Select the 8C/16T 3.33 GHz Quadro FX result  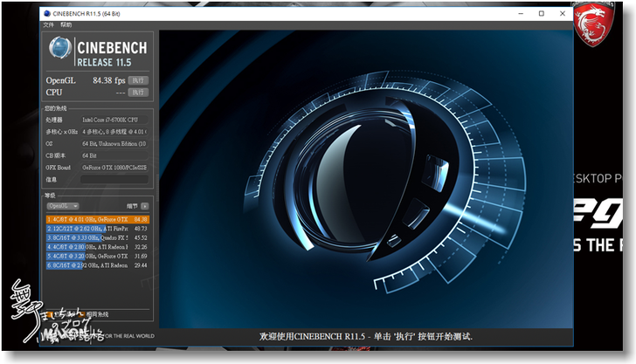tap(97, 237)
